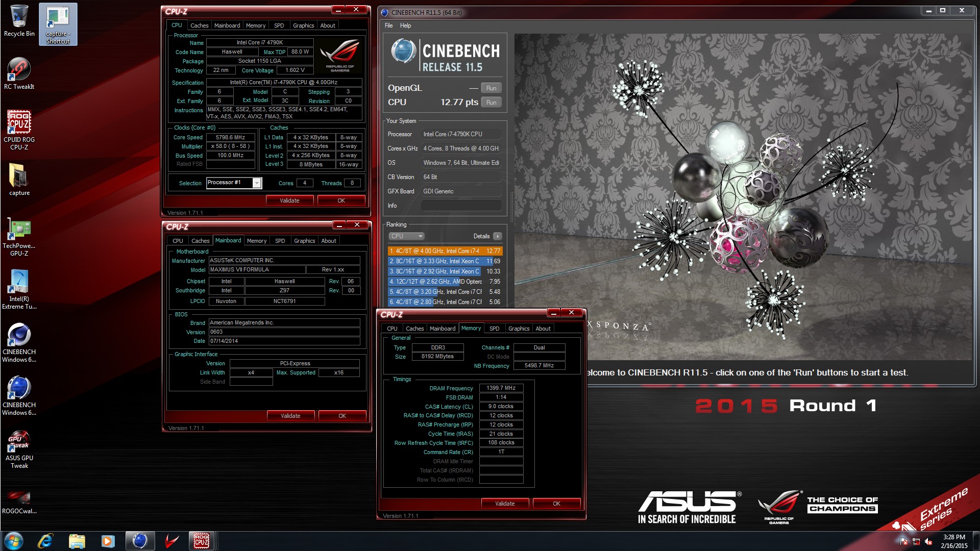
Task: Run the CPU benchmark
Action: pyautogui.click(x=491, y=103)
